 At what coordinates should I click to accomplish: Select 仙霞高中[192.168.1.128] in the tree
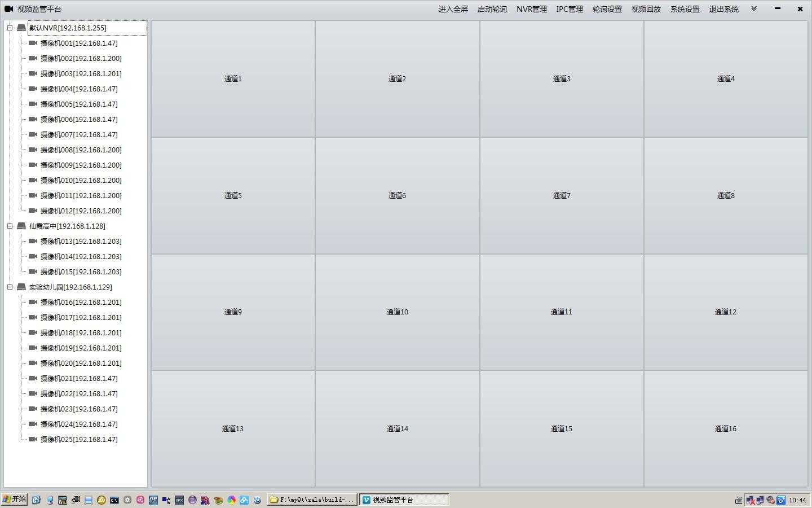coord(67,226)
